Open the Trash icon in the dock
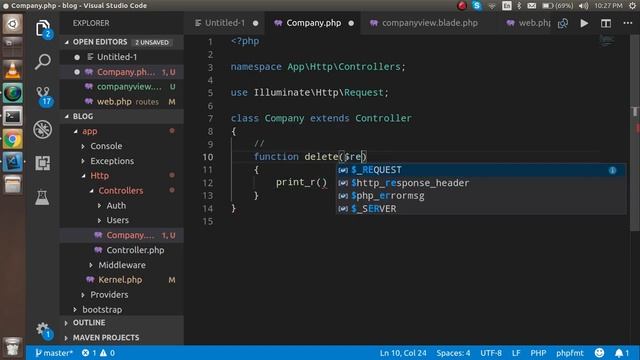This screenshot has height=360, width=640. tap(12, 347)
